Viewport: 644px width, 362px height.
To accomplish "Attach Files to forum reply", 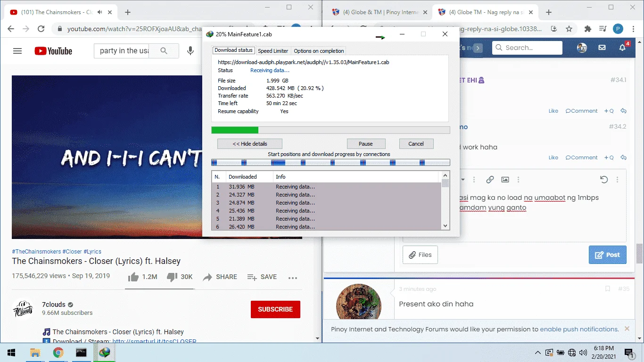I will (420, 255).
